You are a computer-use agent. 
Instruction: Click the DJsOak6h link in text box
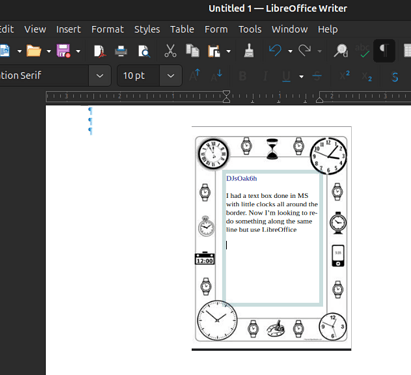242,178
